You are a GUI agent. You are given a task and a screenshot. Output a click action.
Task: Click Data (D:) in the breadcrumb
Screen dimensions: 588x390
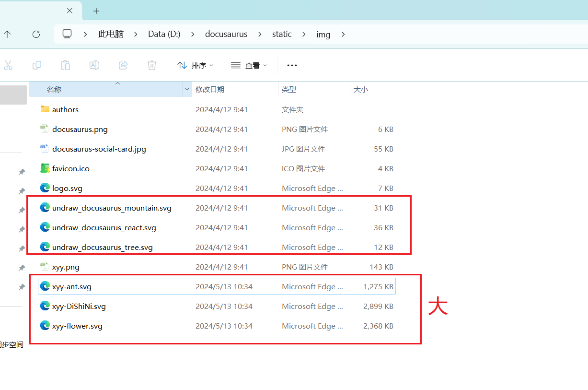click(164, 34)
